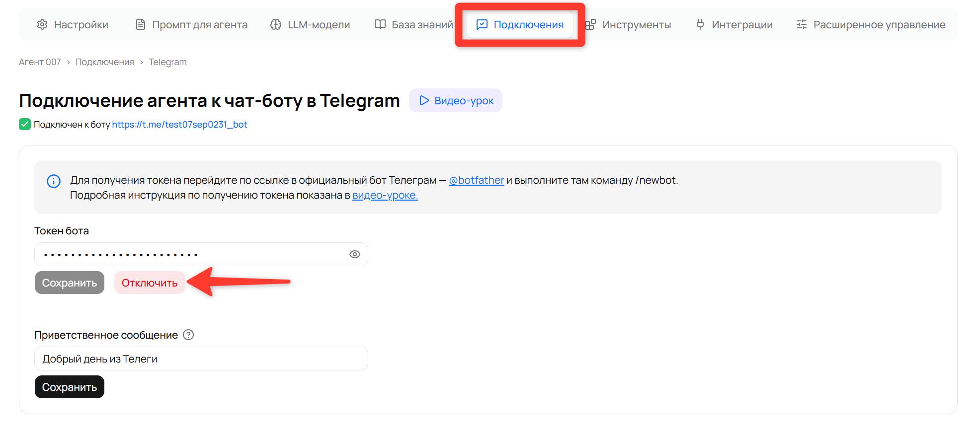Click help icon next to Приветственное сообщение
Image resolution: width=980 pixels, height=433 pixels.
tap(188, 335)
